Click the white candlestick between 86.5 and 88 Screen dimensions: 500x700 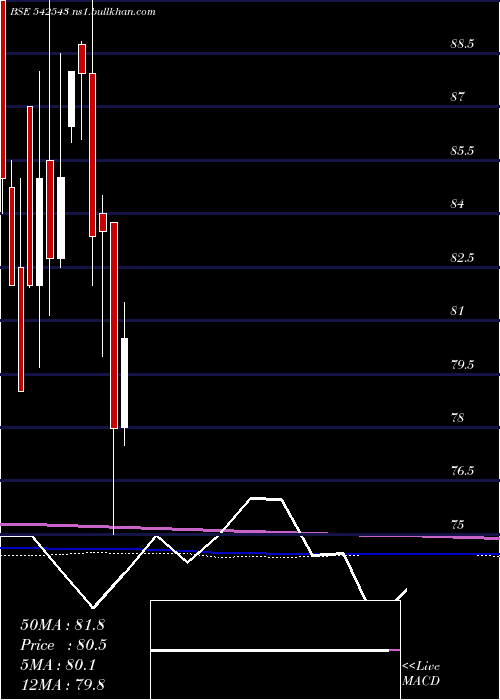tap(71, 99)
